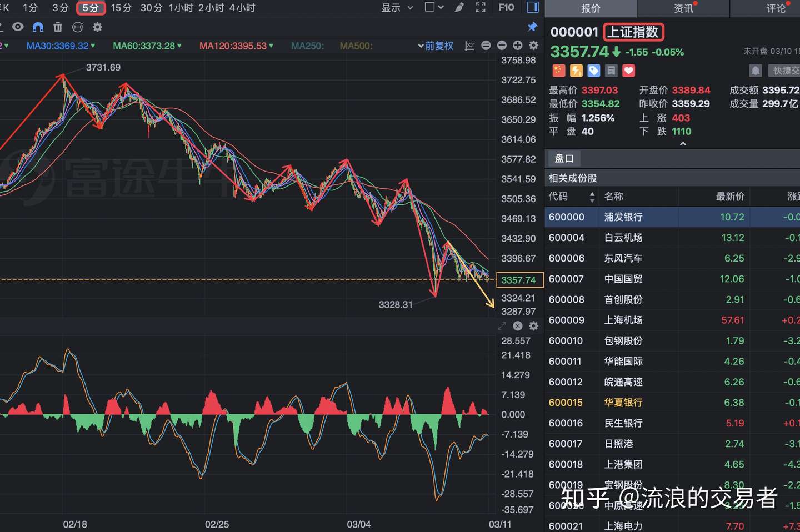Sort list by 代码 column arrows
The width and height of the screenshot is (800, 532).
click(592, 197)
